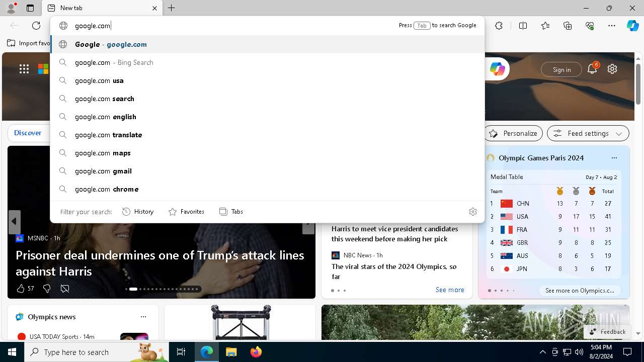This screenshot has height=362, width=644.
Task: Click the taskbar search box
Action: point(97,352)
